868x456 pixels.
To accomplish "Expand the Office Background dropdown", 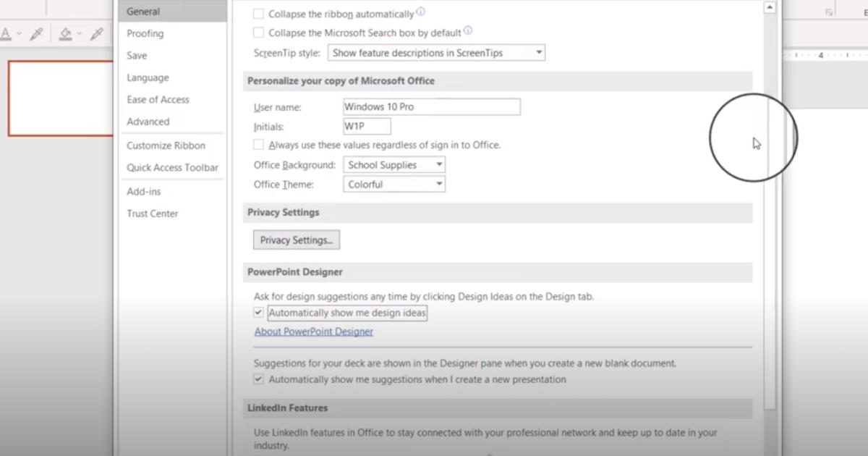I will pos(394,165).
